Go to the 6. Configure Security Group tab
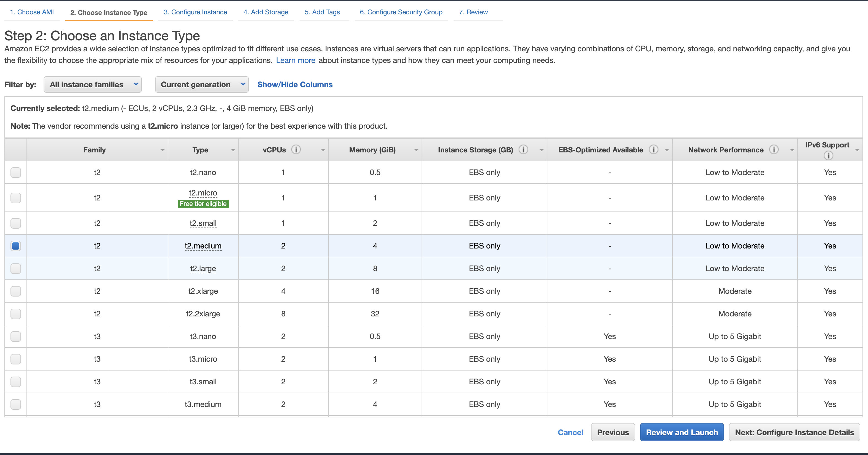The height and width of the screenshot is (455, 868). (401, 12)
